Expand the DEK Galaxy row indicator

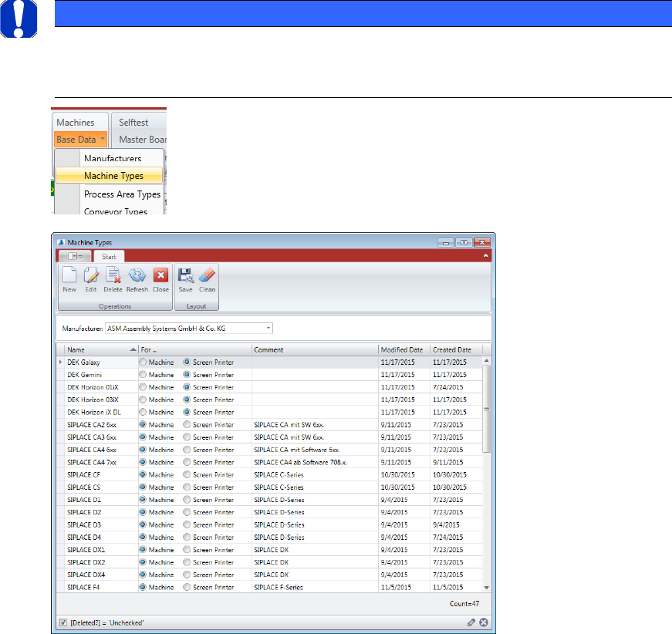(60, 362)
